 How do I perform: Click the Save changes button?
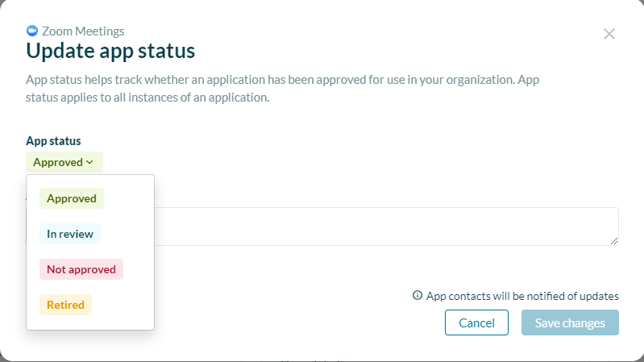click(570, 322)
